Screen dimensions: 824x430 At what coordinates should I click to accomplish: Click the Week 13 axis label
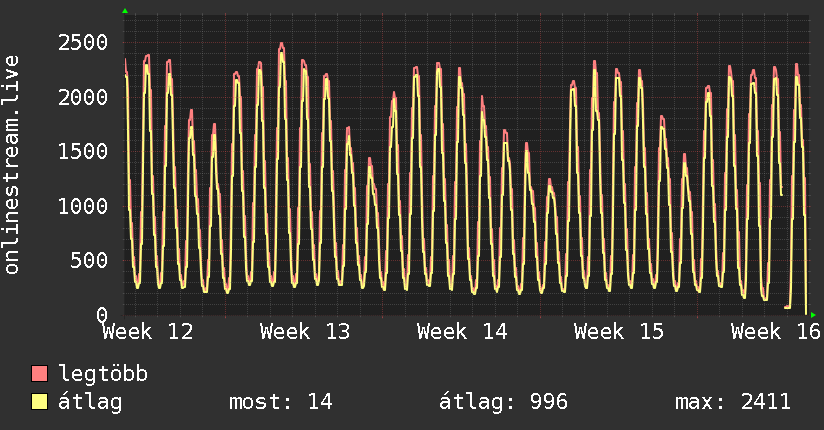[x=305, y=332]
